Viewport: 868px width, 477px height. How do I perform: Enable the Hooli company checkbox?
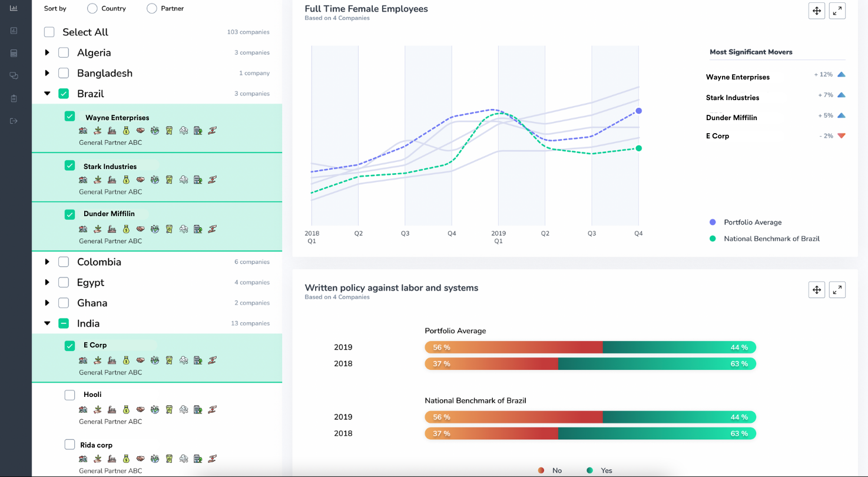(x=69, y=395)
